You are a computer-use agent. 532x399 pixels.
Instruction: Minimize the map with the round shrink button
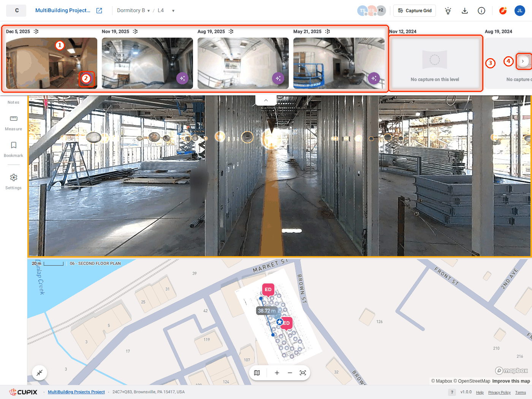coord(40,373)
